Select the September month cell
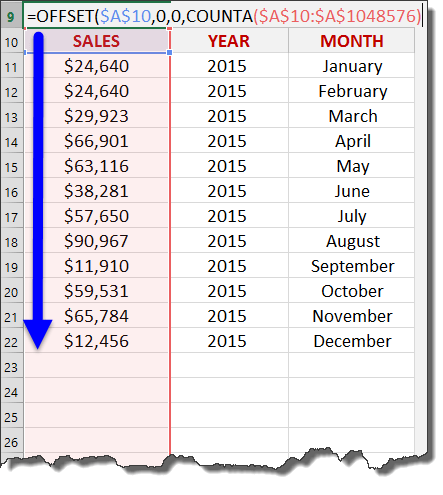This screenshot has height=495, width=443. [x=351, y=266]
